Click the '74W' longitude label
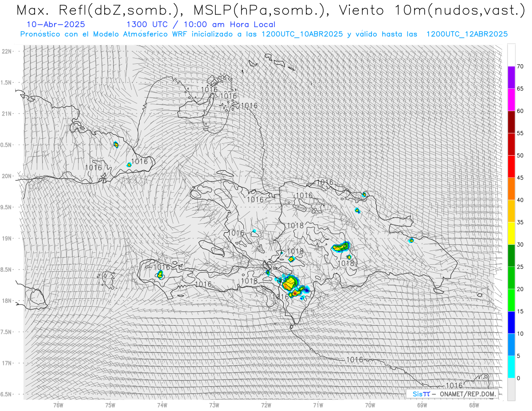This screenshot has height=411, width=532. (162, 405)
